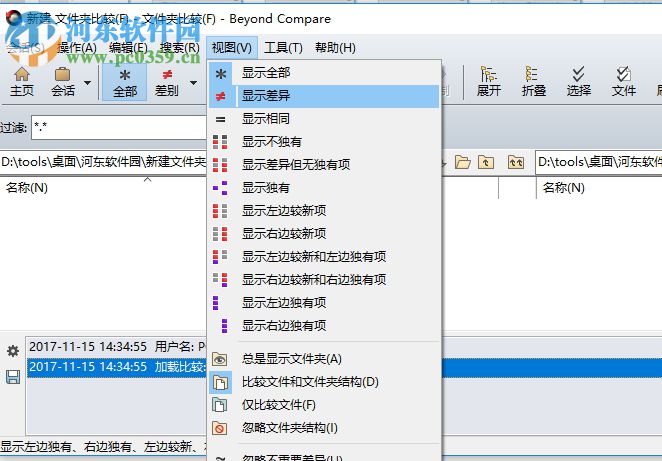Close the open 视图(V) menu
Image resolution: width=662 pixels, height=461 pixels.
click(232, 47)
